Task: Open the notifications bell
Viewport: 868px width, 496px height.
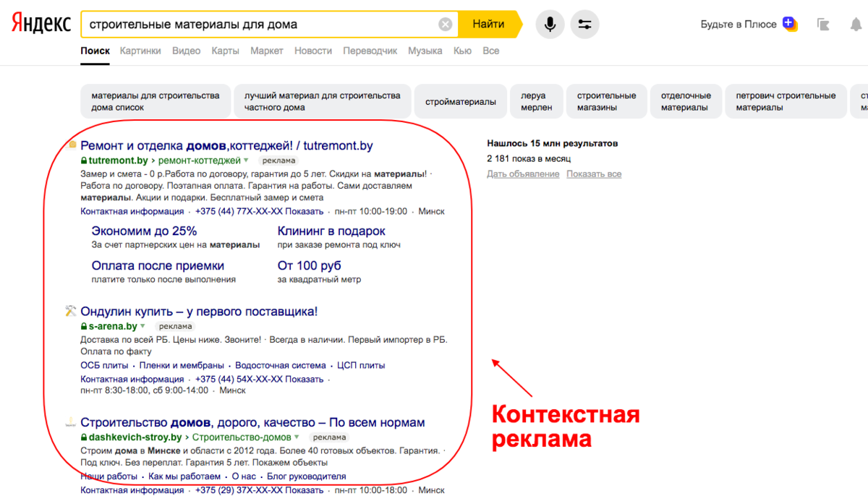Action: (x=856, y=25)
